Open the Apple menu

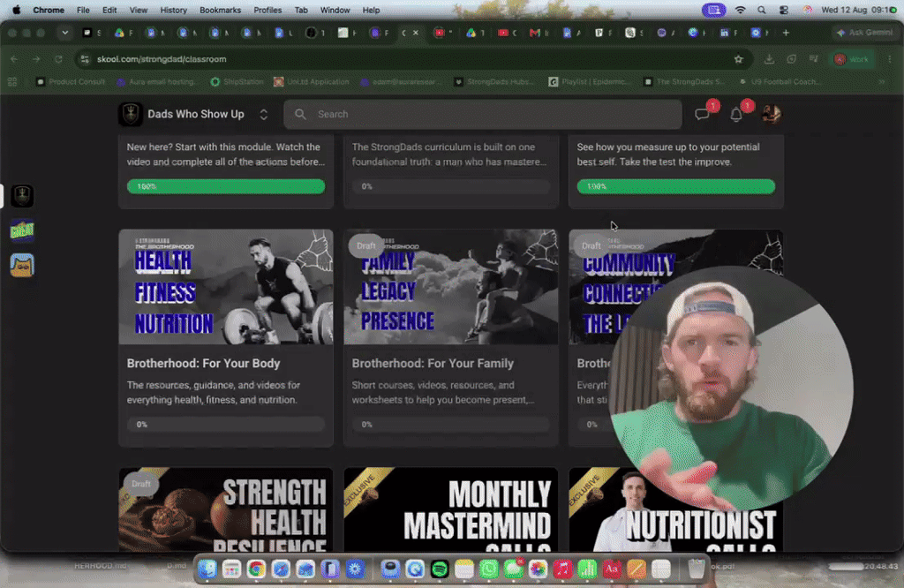(x=16, y=10)
